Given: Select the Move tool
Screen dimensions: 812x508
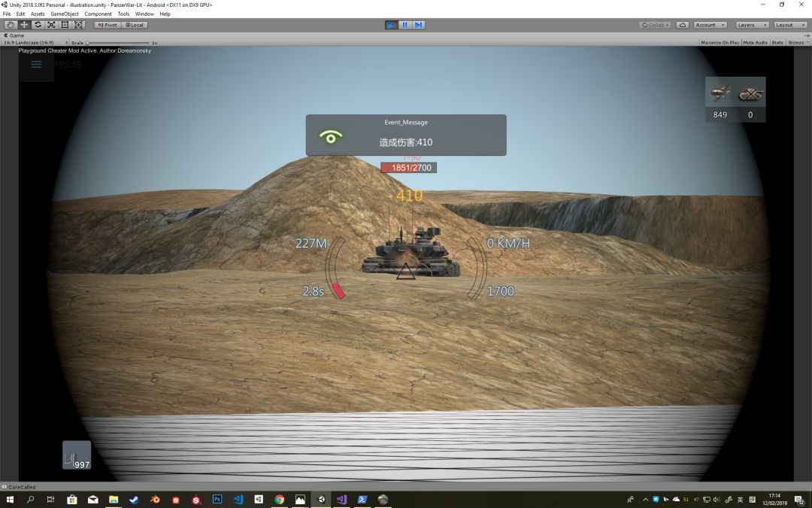Looking at the screenshot, I should (24, 25).
